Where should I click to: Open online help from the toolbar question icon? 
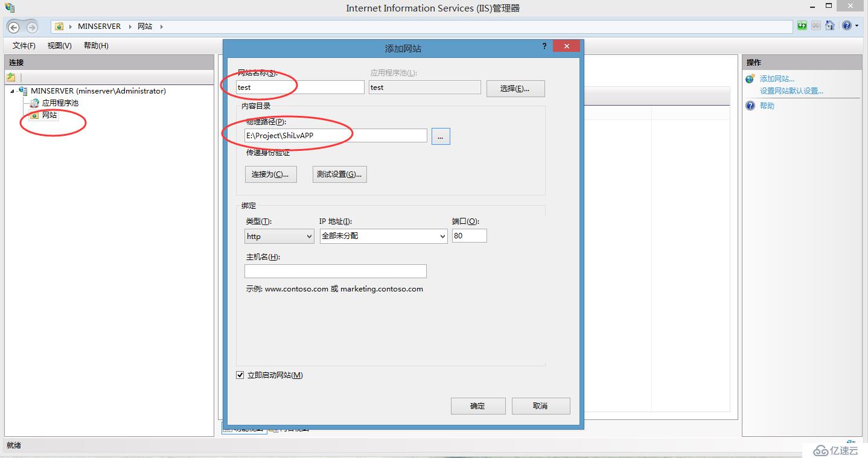point(847,26)
